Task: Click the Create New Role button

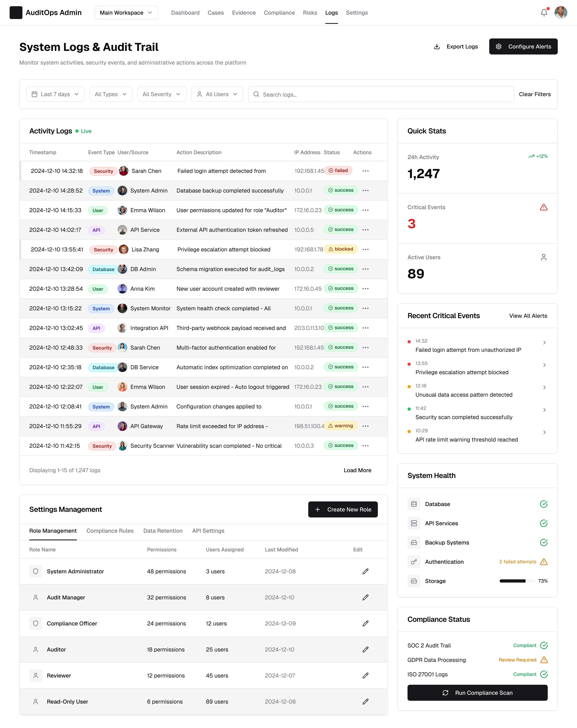Action: coord(343,509)
